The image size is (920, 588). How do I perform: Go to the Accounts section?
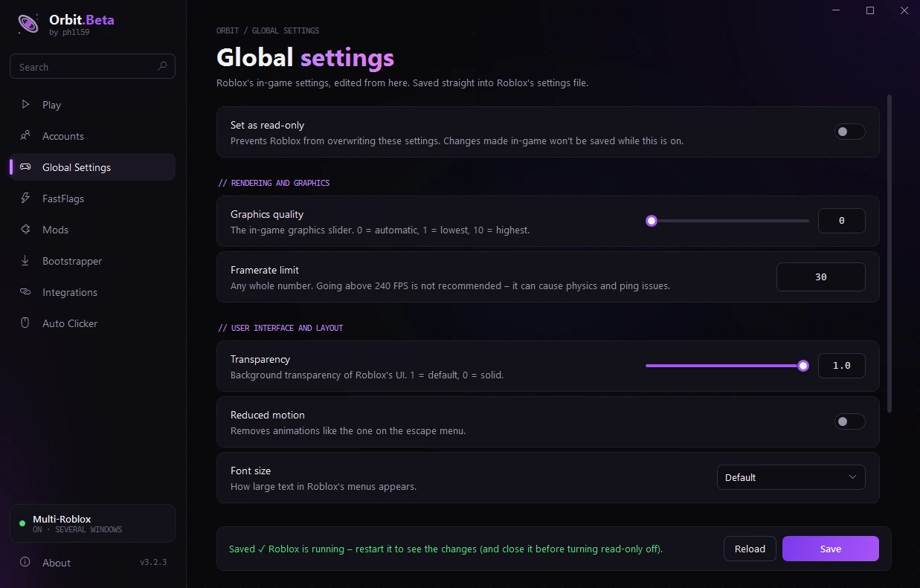pos(92,136)
